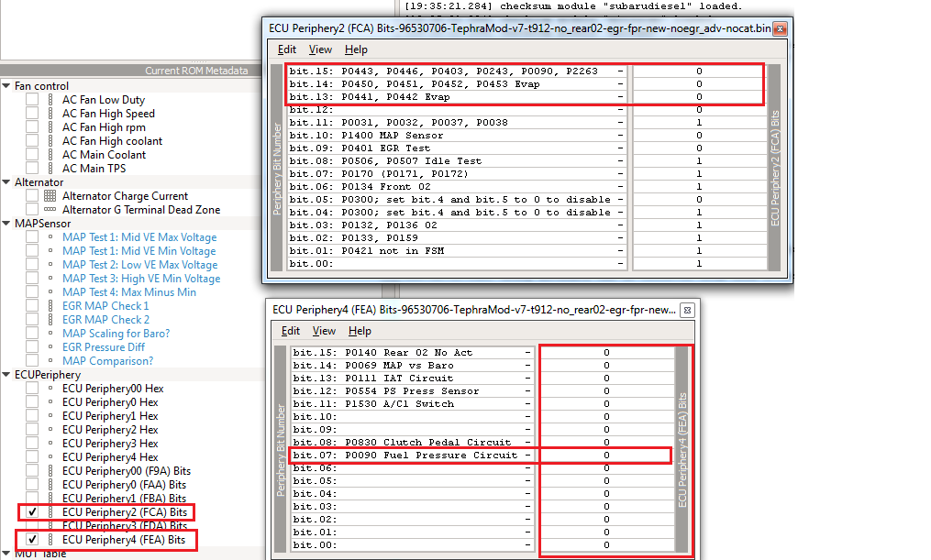Click the Alternator Charge Current table icon
The image size is (931, 560).
[50, 196]
